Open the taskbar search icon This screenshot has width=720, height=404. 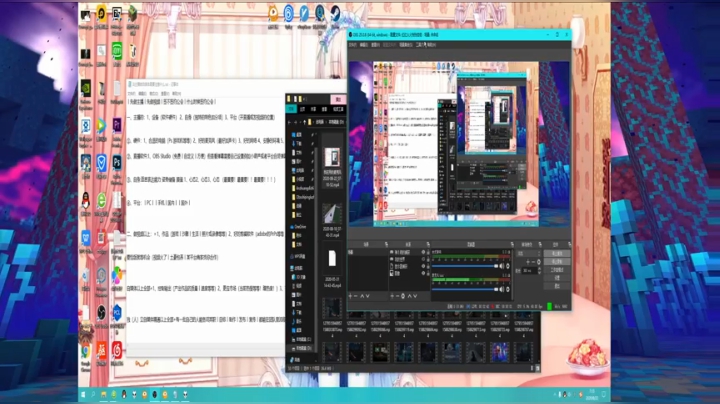click(93, 394)
